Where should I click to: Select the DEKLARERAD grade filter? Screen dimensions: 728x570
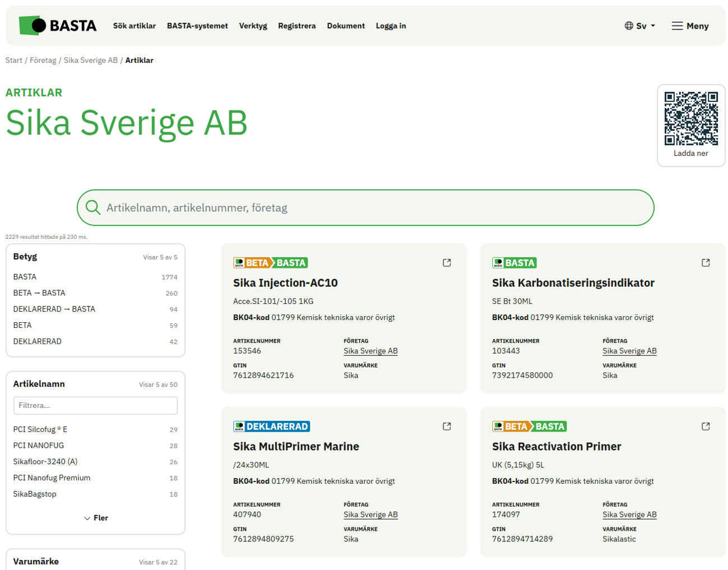38,341
